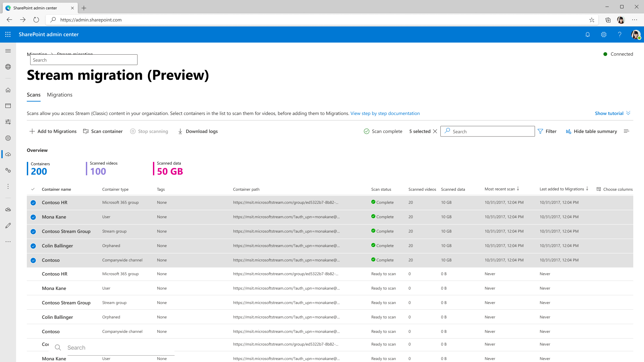Image resolution: width=644 pixels, height=362 pixels.
Task: Switch to the Migrations tab
Action: (x=59, y=95)
